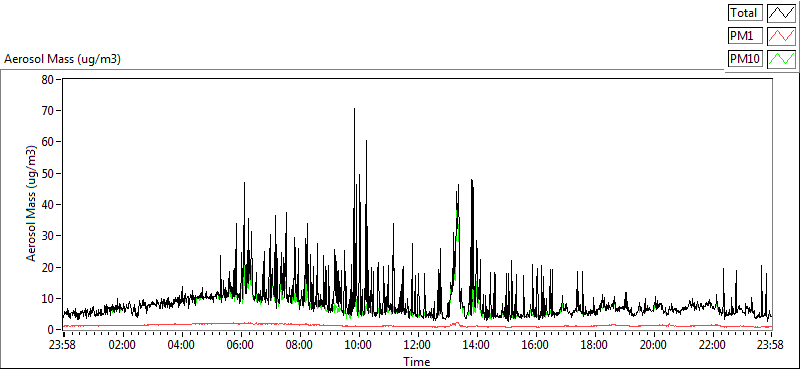Click the 22:00 time axis label

click(x=711, y=345)
